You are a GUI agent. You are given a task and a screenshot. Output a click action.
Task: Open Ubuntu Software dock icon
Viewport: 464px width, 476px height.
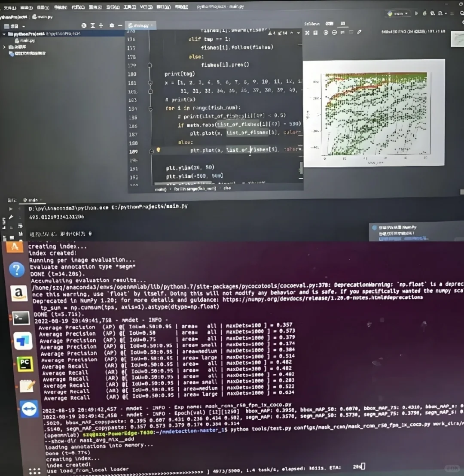[15, 246]
